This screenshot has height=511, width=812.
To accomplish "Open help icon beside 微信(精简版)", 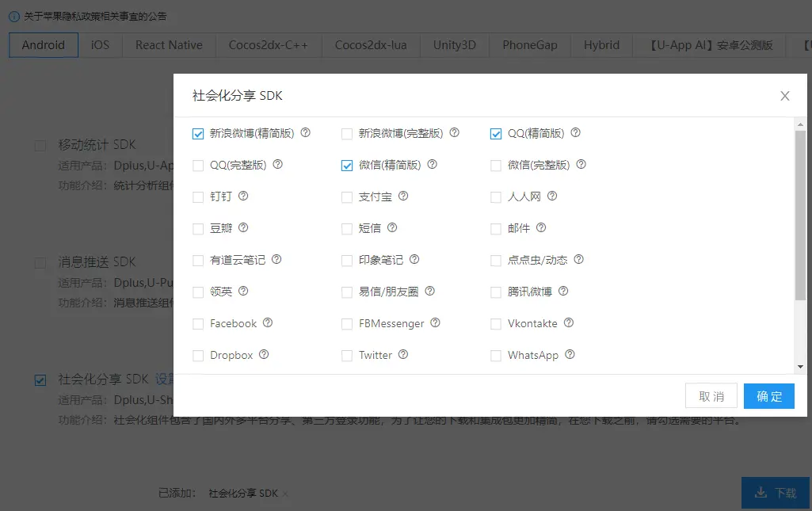I will click(432, 164).
